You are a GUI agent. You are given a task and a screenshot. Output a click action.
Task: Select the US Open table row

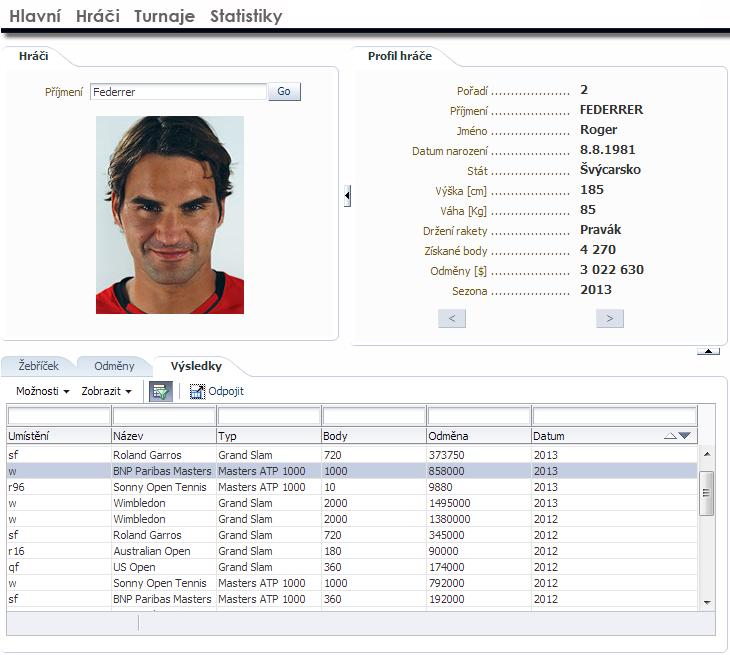(x=352, y=567)
